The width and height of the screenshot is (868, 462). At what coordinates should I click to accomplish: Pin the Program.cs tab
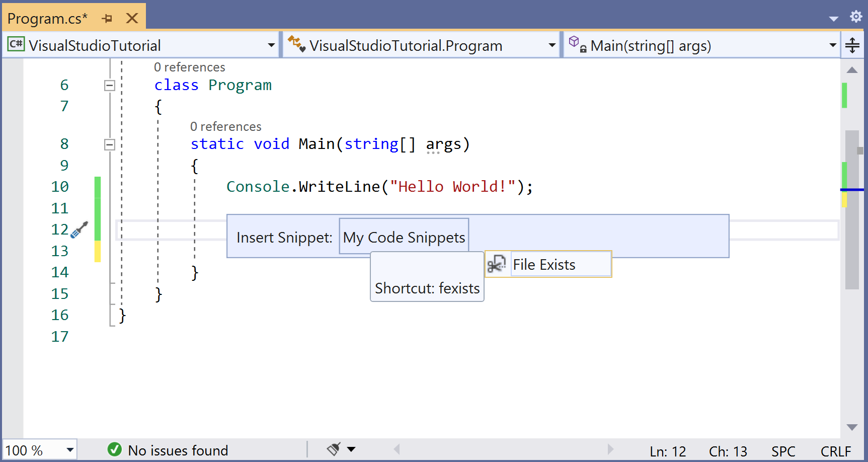pyautogui.click(x=107, y=19)
